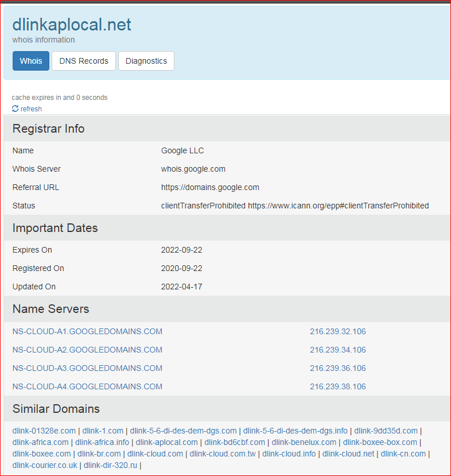Viewport: 451px width, 476px height.
Task: Open similar domain dlink-dir-320.ru
Action: click(110, 465)
